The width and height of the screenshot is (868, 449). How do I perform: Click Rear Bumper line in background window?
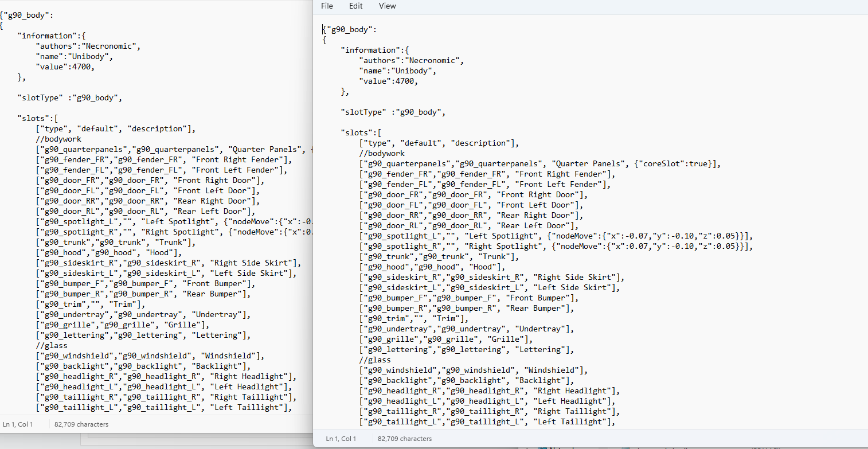pyautogui.click(x=144, y=294)
